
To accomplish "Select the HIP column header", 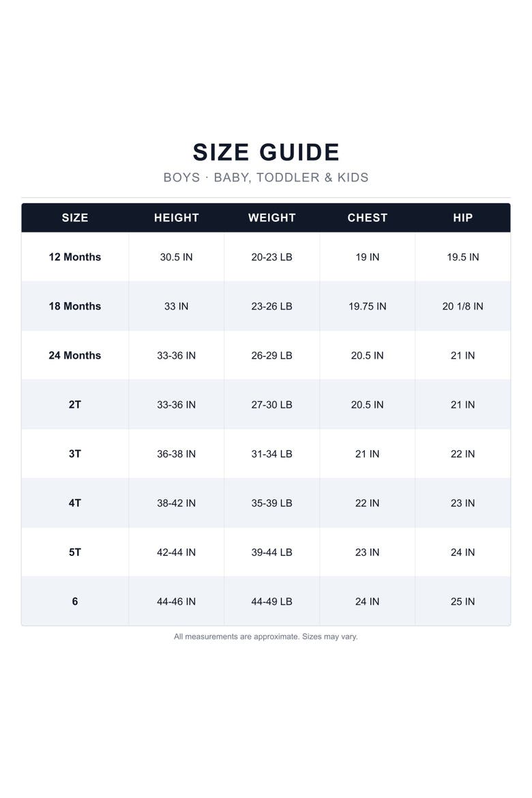I will pyautogui.click(x=462, y=218).
